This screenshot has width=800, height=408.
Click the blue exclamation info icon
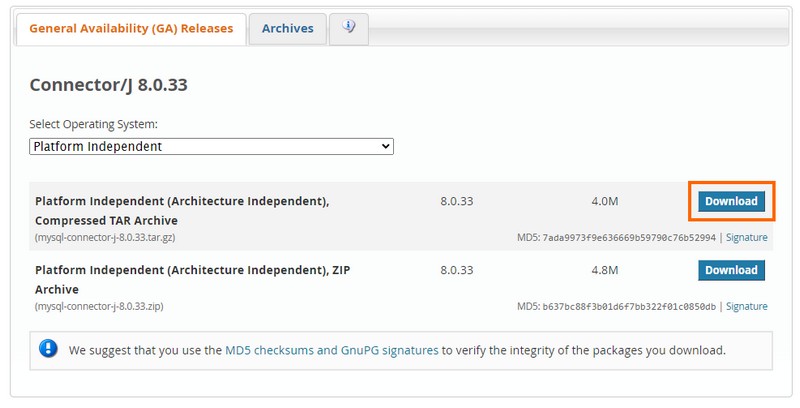pyautogui.click(x=48, y=349)
